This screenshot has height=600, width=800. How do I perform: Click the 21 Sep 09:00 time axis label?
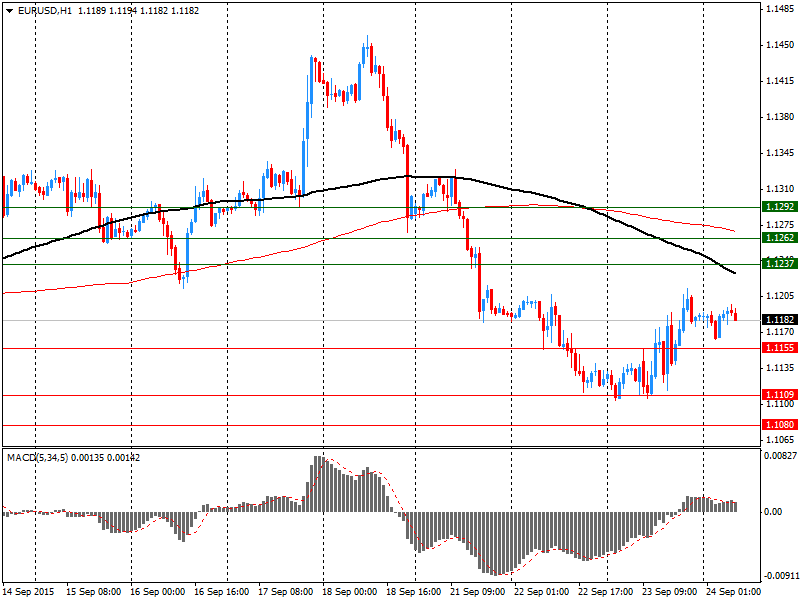pyautogui.click(x=478, y=592)
